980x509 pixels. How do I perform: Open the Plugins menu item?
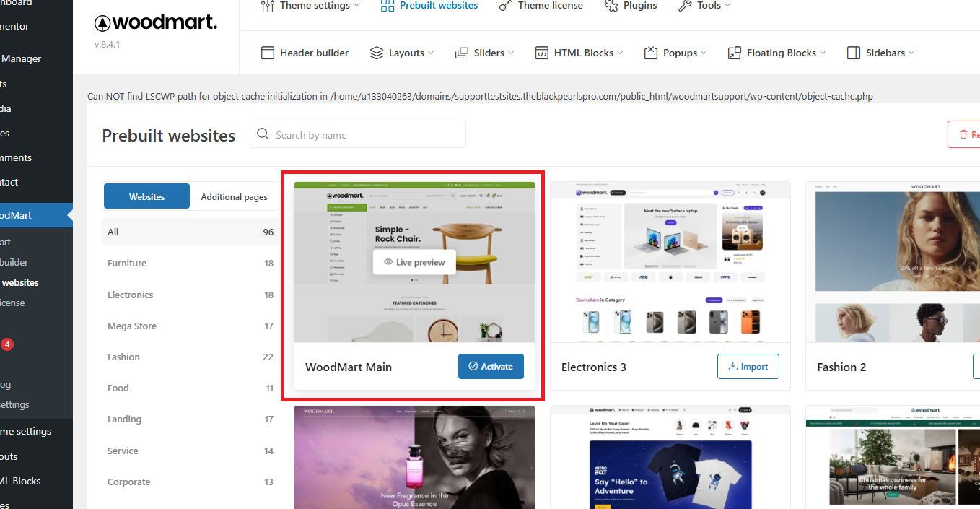click(630, 6)
